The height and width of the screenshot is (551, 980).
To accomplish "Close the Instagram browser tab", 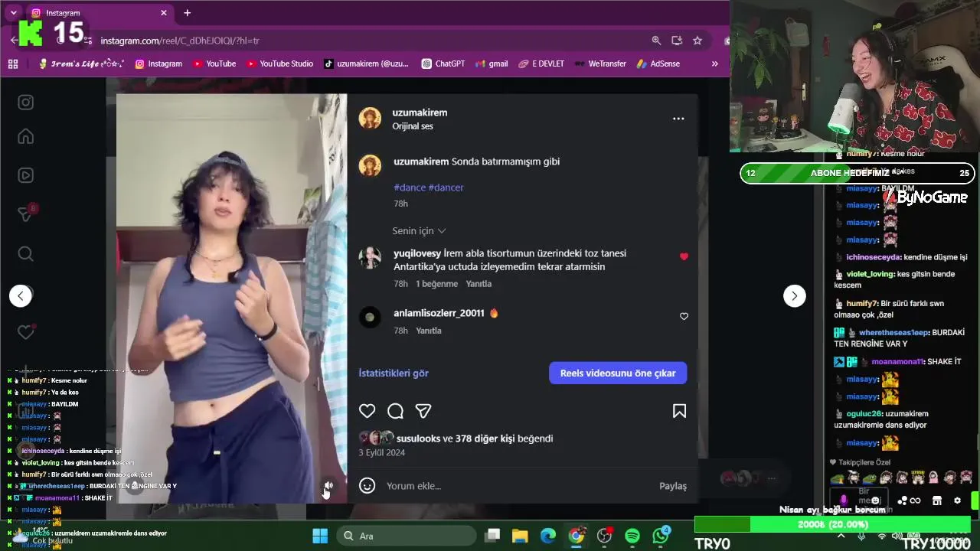I will click(163, 13).
